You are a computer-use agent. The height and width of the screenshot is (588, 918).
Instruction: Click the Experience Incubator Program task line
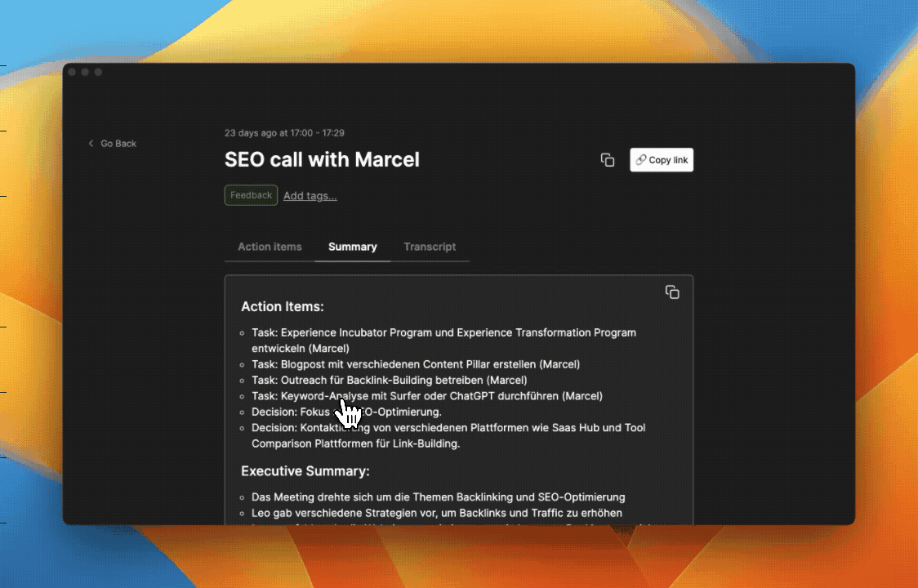coord(443,341)
